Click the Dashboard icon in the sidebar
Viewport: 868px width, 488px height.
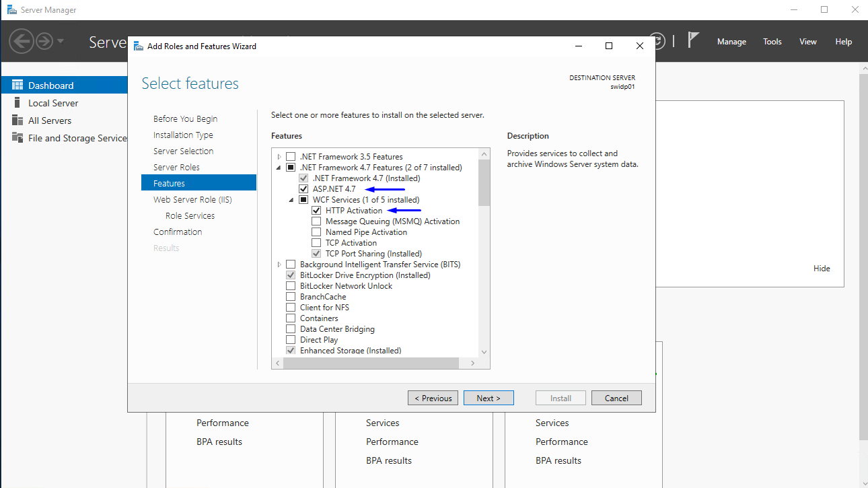click(17, 85)
